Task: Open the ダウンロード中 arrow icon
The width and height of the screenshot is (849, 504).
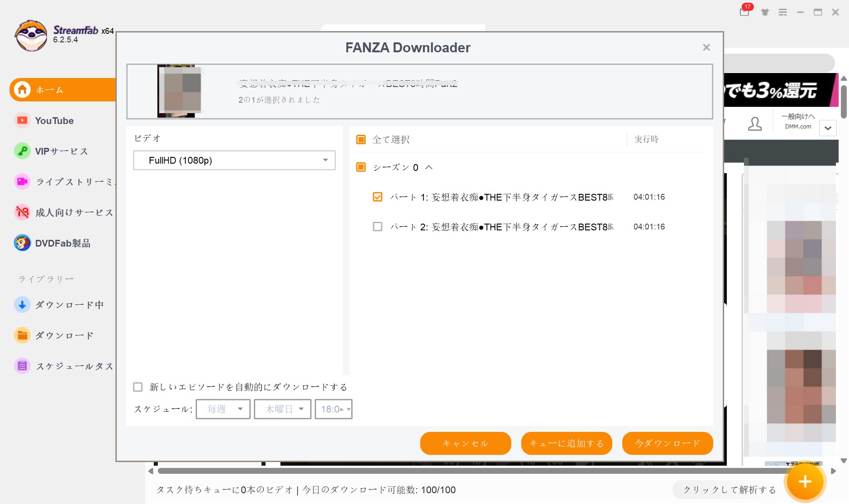Action: (22, 305)
